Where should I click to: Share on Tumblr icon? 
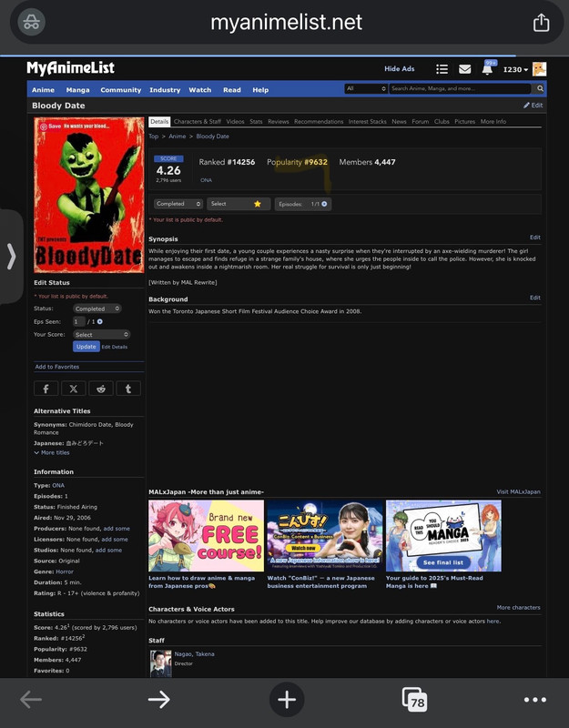point(128,389)
